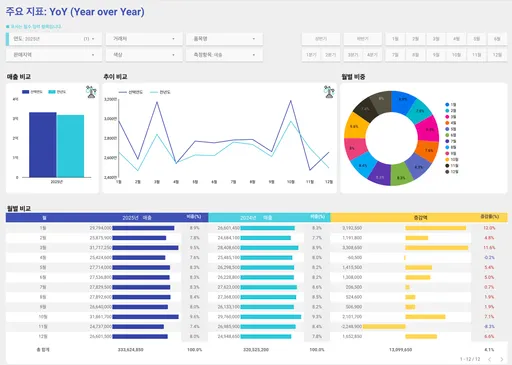Open the 연도 year dropdown
The image size is (512, 365).
point(54,39)
